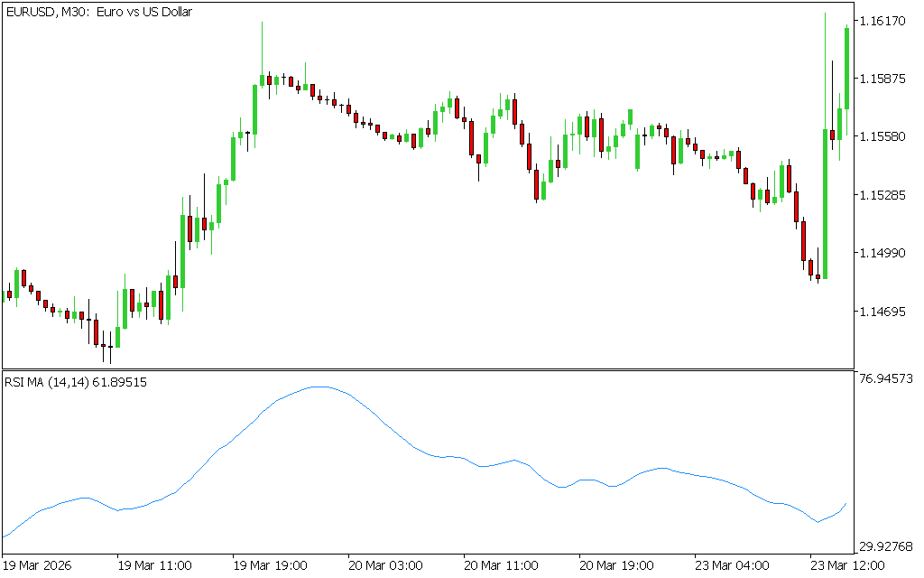Image resolution: width=924 pixels, height=578 pixels.
Task: Click the 20 Mar 11:00 time marker
Action: click(x=501, y=565)
